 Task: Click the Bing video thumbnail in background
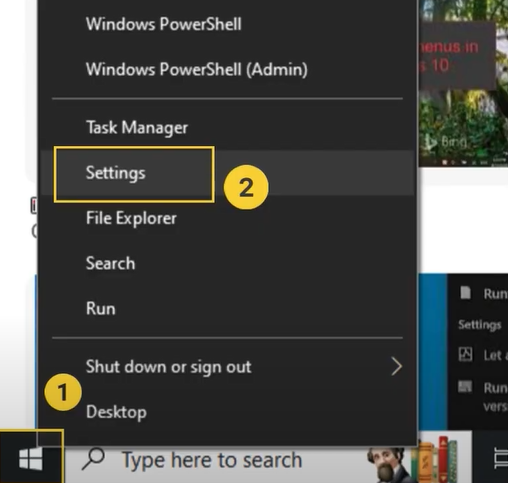click(464, 83)
